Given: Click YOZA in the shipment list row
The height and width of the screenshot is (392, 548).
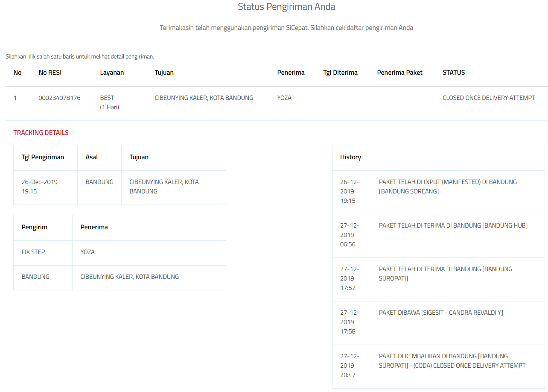Looking at the screenshot, I should [284, 98].
